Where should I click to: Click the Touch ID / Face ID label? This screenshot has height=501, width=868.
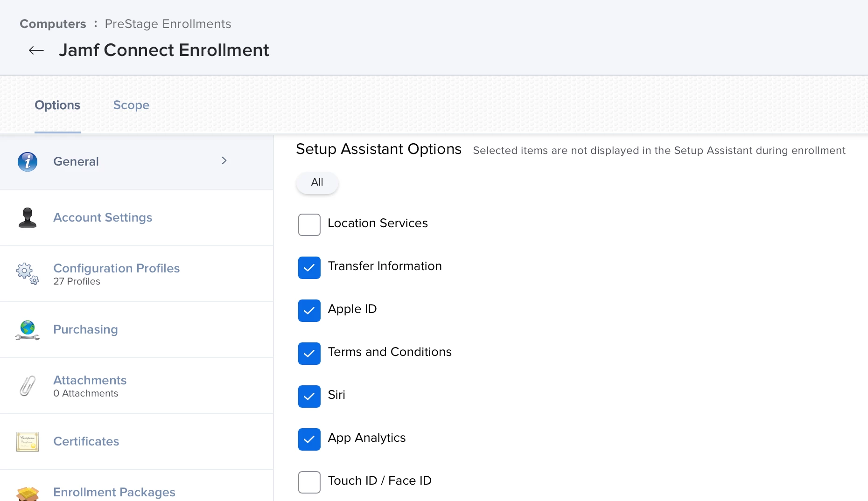tap(380, 481)
